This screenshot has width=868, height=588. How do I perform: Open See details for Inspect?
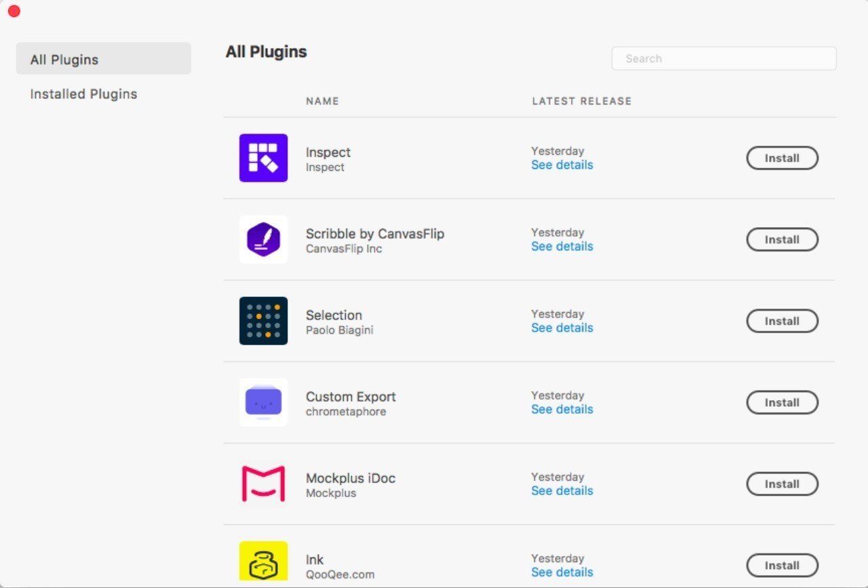pyautogui.click(x=562, y=165)
